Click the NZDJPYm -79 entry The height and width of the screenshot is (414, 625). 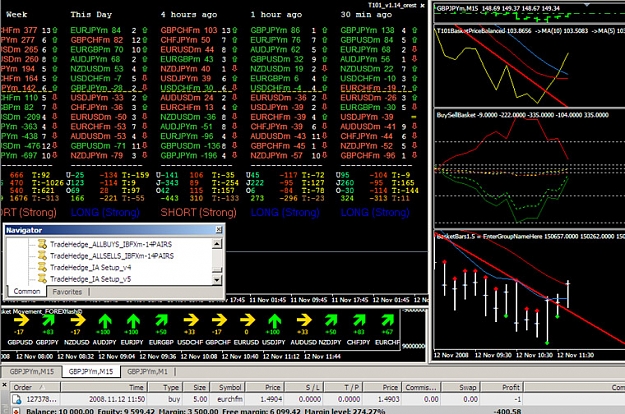tap(96, 155)
